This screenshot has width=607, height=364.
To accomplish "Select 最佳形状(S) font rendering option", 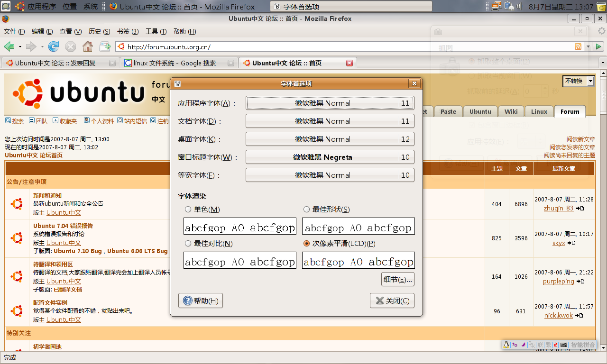I will point(326,209).
